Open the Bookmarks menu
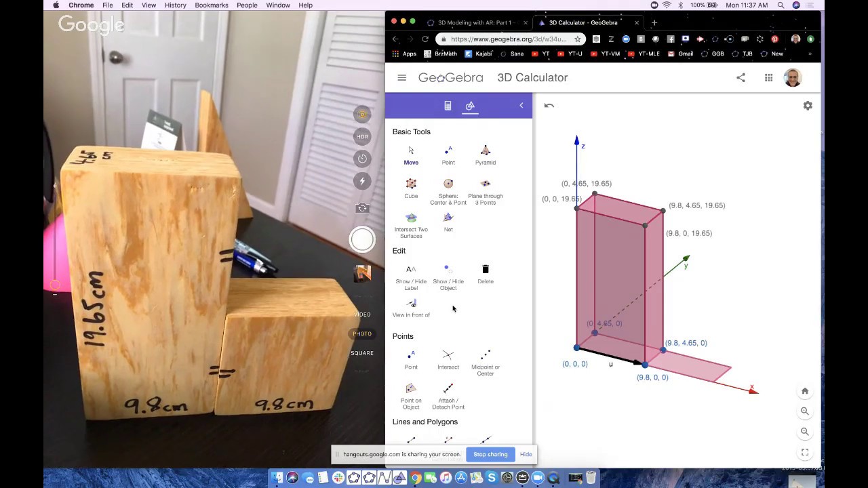The width and height of the screenshot is (868, 488). coord(211,5)
